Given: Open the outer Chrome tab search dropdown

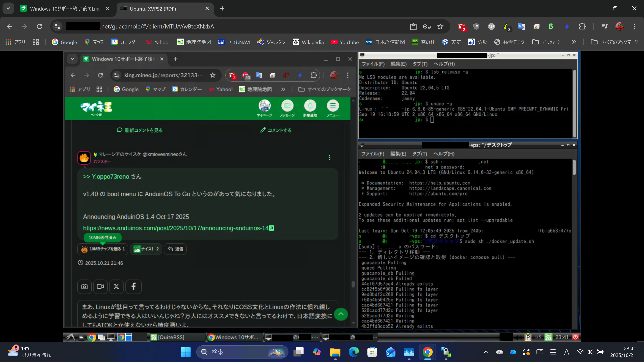Looking at the screenshot, I should tap(8, 9).
